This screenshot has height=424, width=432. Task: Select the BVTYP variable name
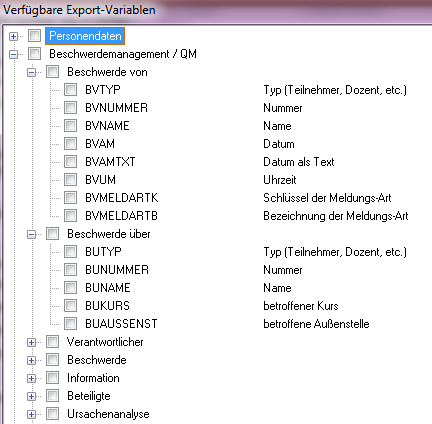tap(103, 90)
